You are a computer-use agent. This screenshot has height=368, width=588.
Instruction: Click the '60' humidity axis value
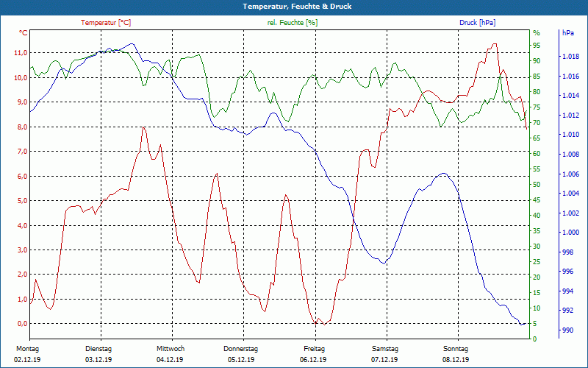[537, 154]
